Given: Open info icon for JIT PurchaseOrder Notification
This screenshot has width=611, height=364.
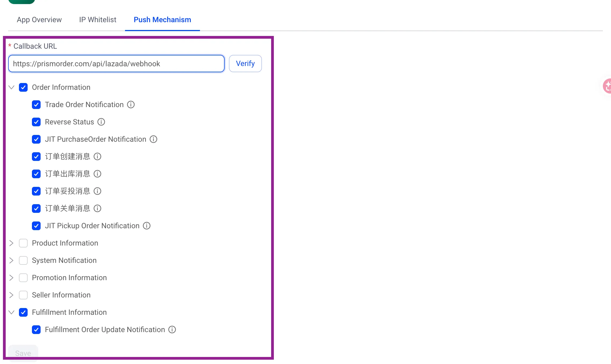Looking at the screenshot, I should [x=153, y=139].
